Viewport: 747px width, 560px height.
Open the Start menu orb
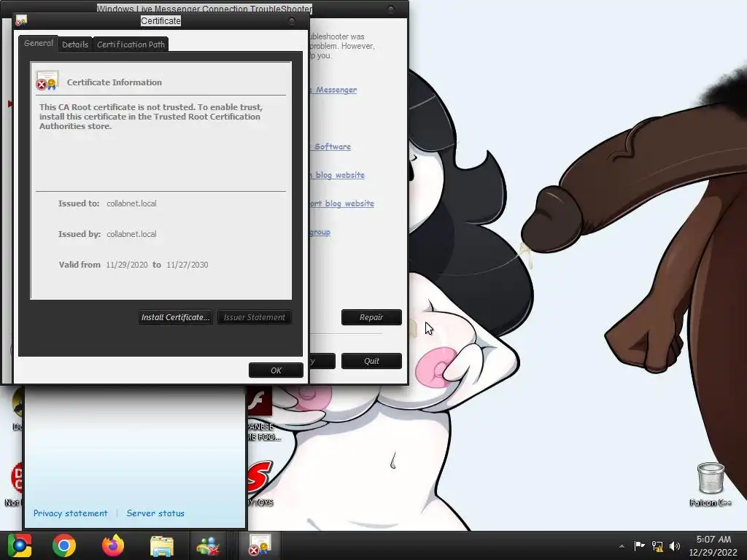tap(20, 545)
